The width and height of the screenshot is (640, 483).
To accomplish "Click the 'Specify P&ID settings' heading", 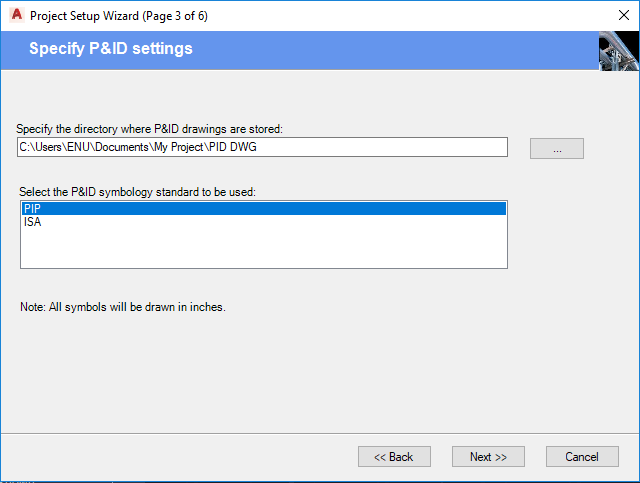I will pos(111,48).
